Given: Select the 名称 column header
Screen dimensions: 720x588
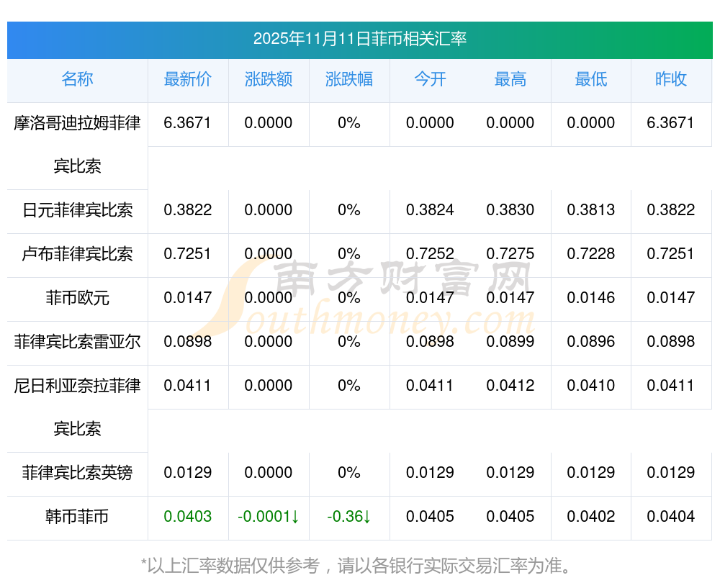Looking at the screenshot, I should (x=77, y=79).
